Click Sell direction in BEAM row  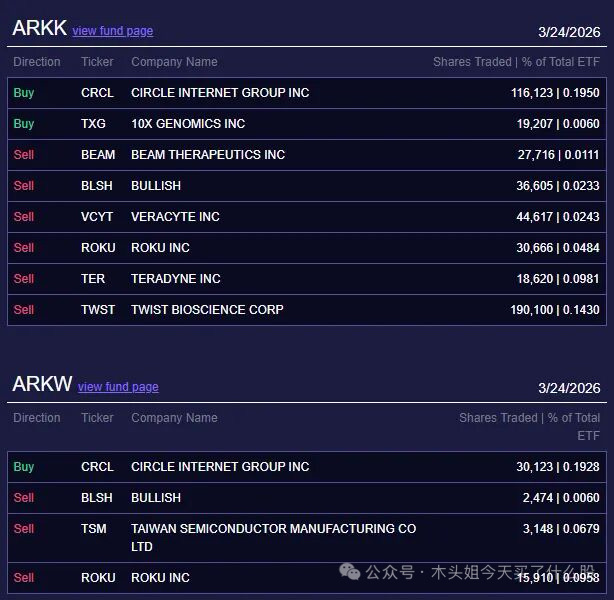click(23, 155)
